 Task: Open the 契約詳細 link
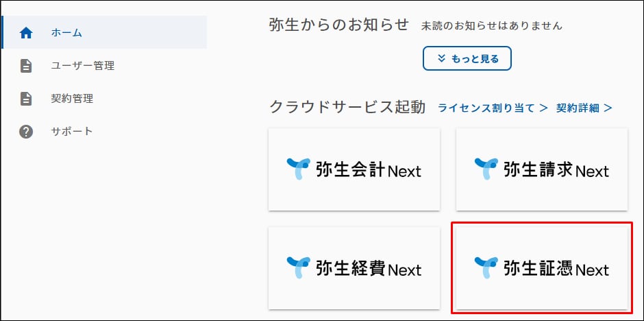[584, 108]
